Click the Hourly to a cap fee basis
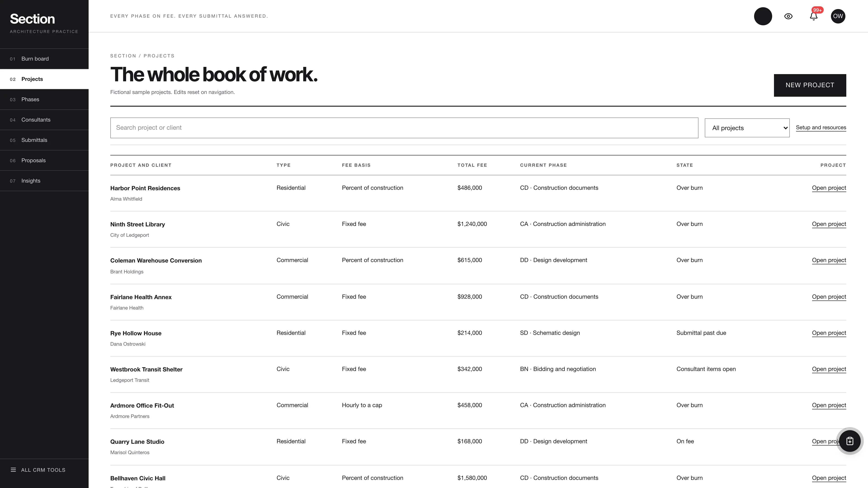Image resolution: width=868 pixels, height=488 pixels. tap(362, 405)
